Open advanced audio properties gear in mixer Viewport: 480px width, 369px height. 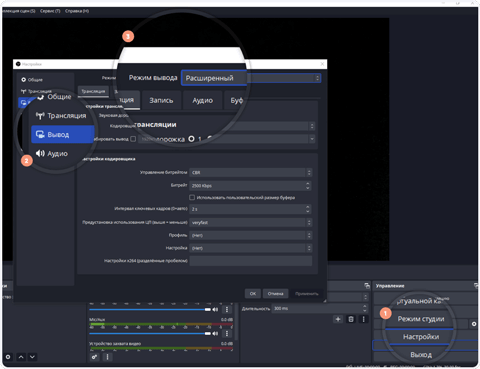pyautogui.click(x=95, y=357)
